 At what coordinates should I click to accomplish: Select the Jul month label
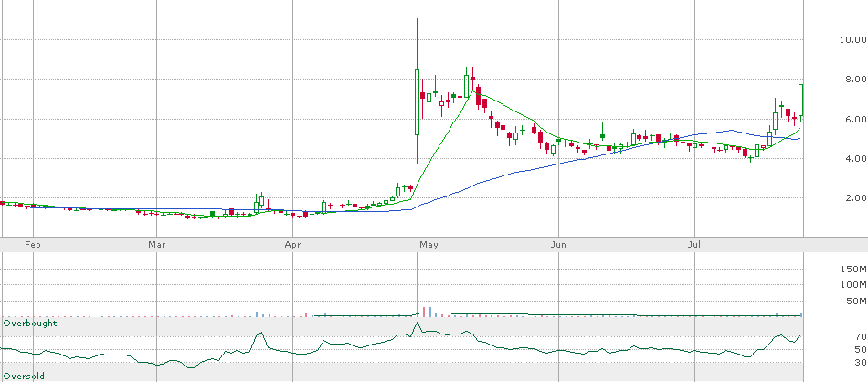[694, 244]
